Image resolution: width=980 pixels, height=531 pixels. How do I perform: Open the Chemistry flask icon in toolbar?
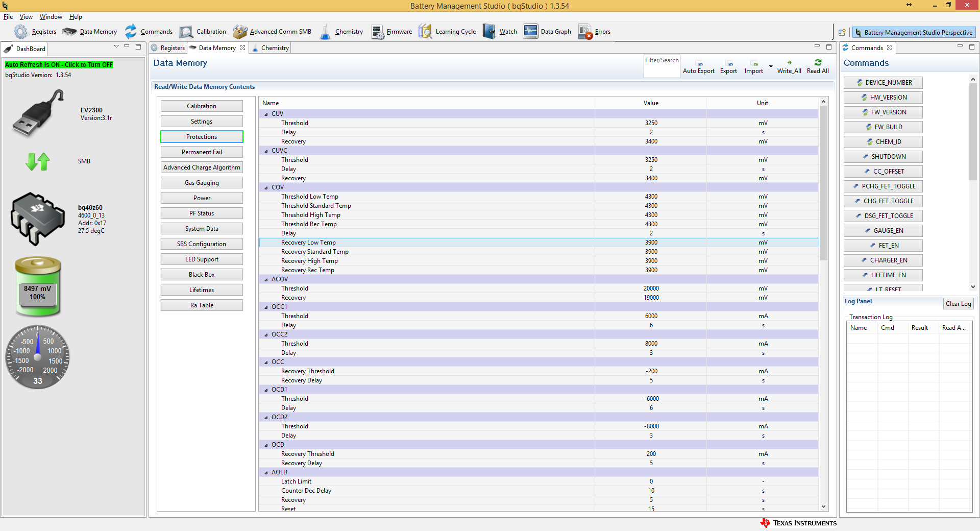coord(325,32)
